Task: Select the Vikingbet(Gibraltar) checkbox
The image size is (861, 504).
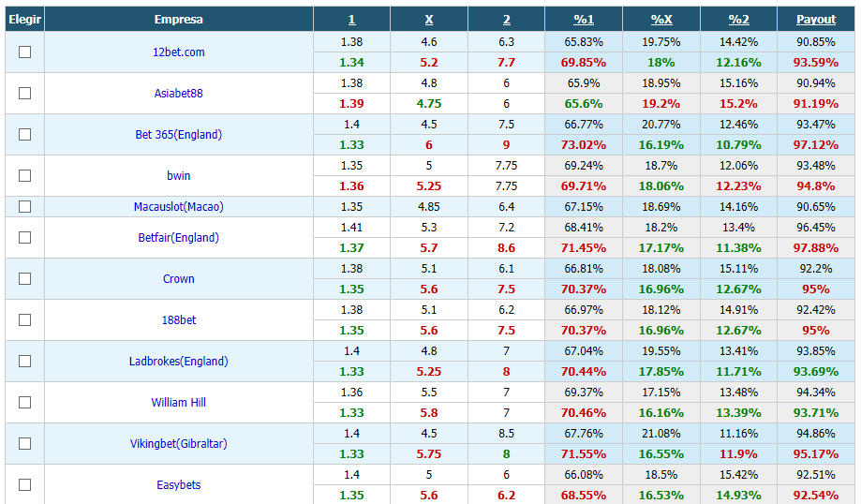Action: tap(24, 444)
